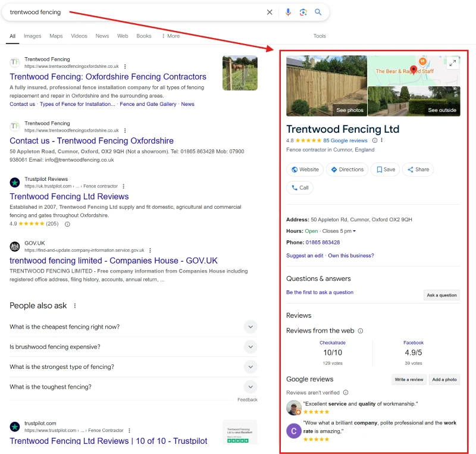Click the GOV.UK crest favicon
This screenshot has width=476, height=454.
pyautogui.click(x=15, y=246)
